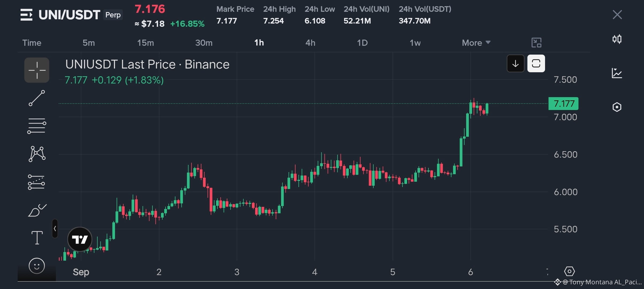Open the emoji sticker tool

pos(37,266)
